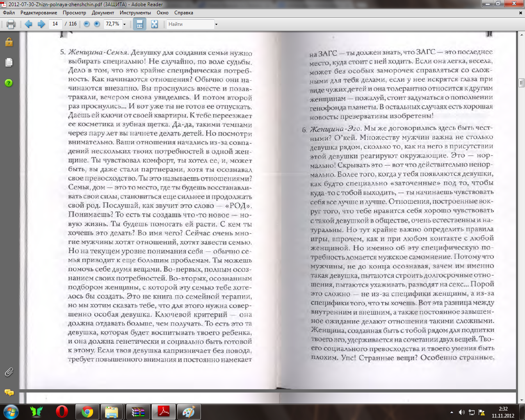The width and height of the screenshot is (525, 420).
Task: Zoom in using the plus button
Action: (97, 24)
